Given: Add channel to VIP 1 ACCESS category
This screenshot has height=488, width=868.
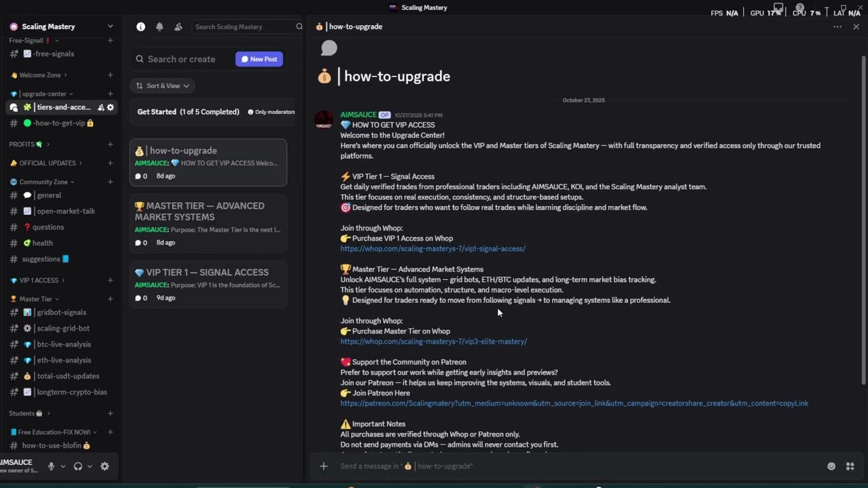Looking at the screenshot, I should [110, 280].
